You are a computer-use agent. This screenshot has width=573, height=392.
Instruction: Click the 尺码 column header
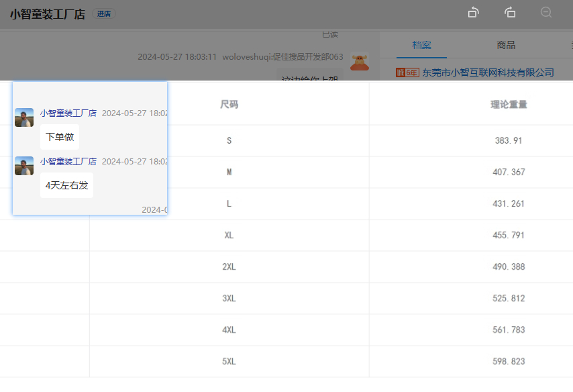point(229,105)
